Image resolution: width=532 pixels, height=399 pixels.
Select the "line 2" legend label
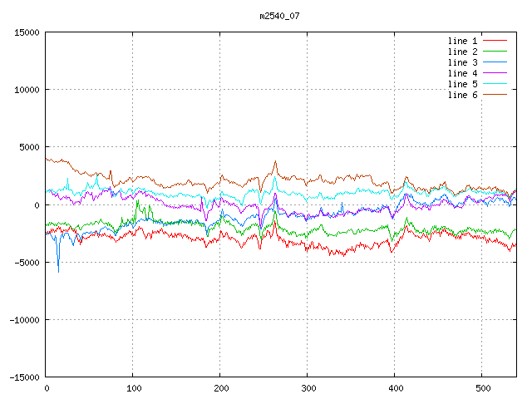click(462, 52)
